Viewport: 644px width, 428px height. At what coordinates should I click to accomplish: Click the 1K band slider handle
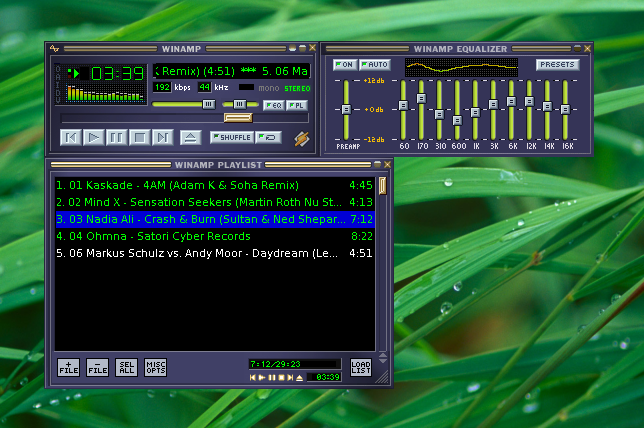click(475, 112)
